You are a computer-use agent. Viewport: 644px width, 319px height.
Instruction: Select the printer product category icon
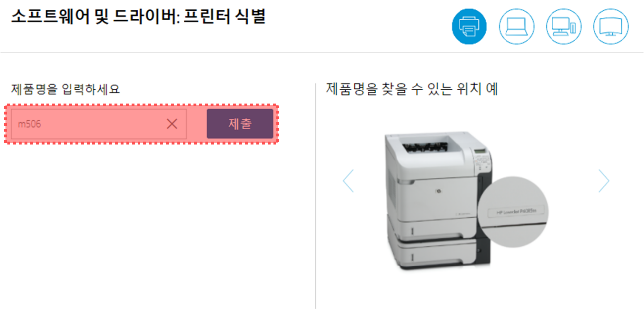click(469, 26)
